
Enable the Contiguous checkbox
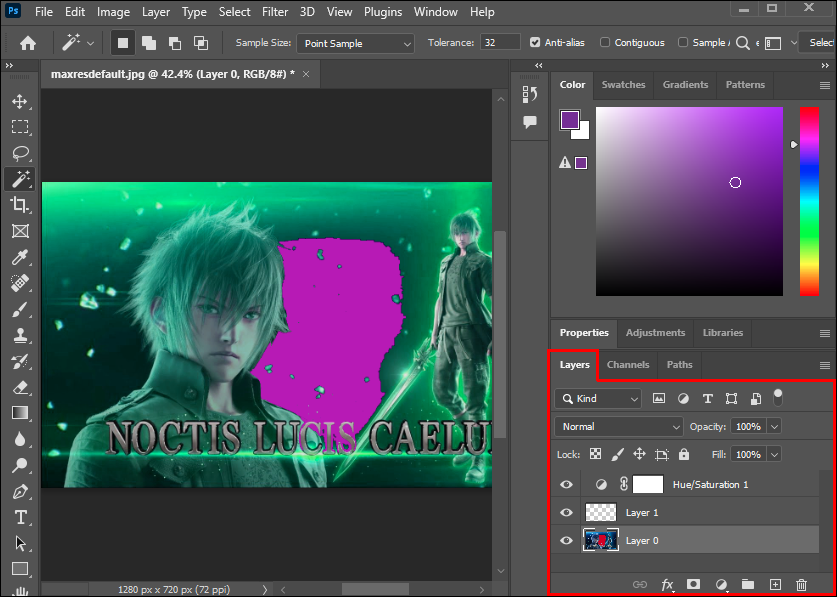[607, 43]
